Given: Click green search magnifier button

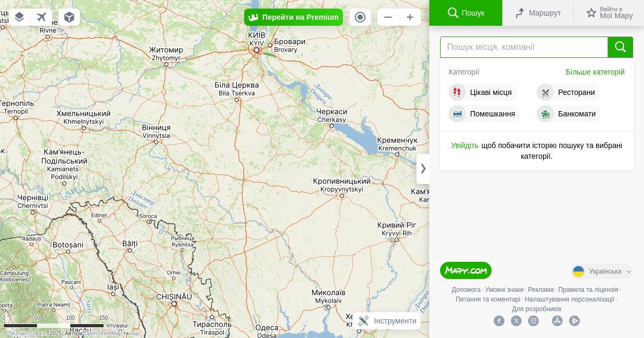Looking at the screenshot, I should (620, 47).
